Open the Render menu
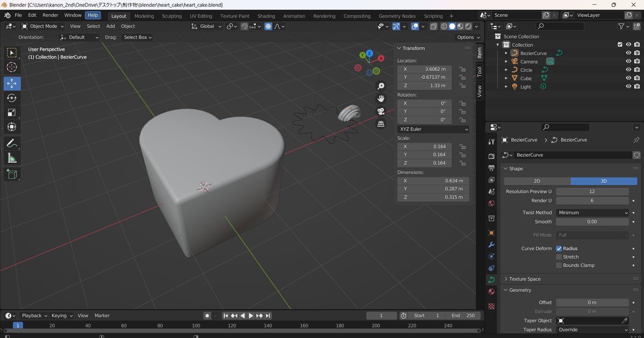644x338 pixels. click(x=50, y=15)
